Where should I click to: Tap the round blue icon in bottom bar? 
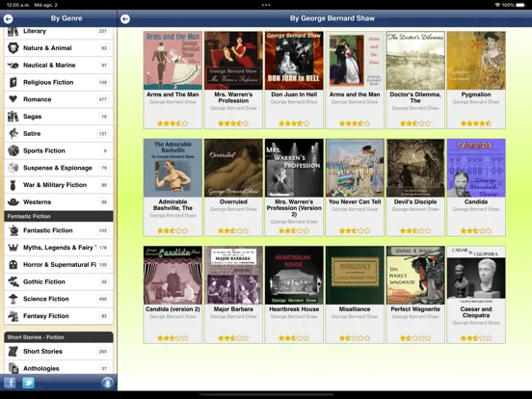[x=108, y=383]
